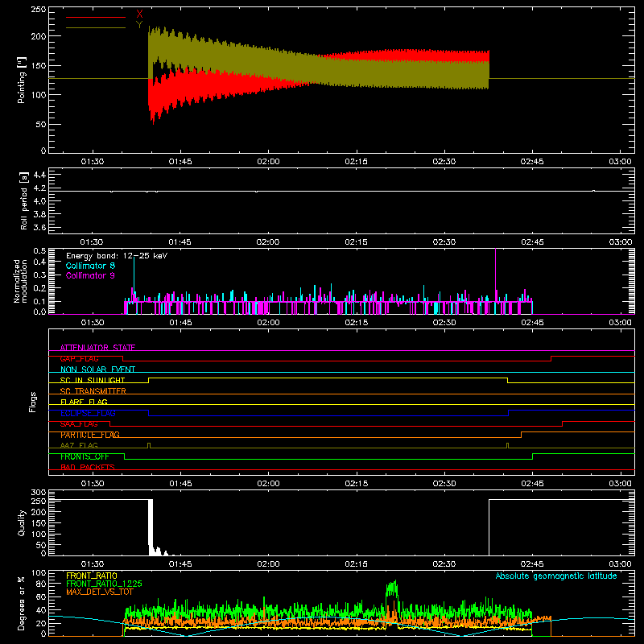
Task: Click the GAP_FLAG label
Action: (79, 358)
